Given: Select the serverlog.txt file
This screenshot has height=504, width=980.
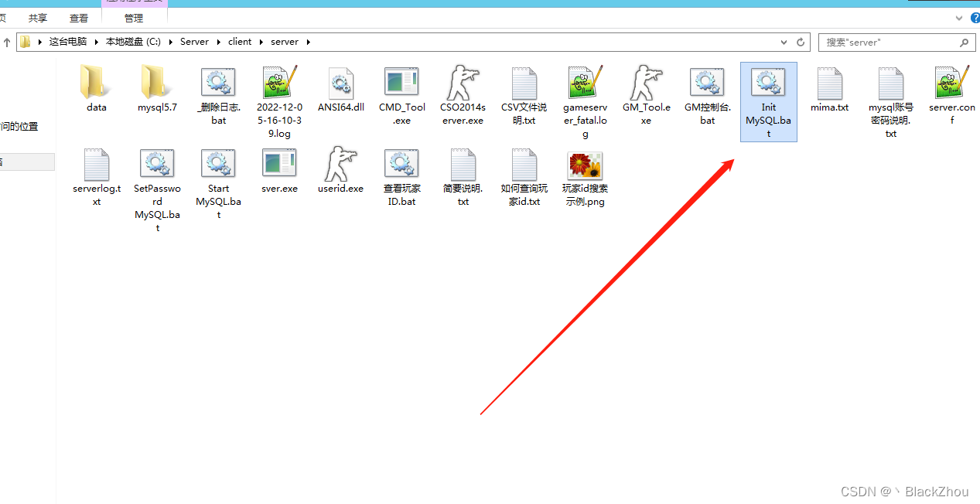Looking at the screenshot, I should (x=96, y=176).
